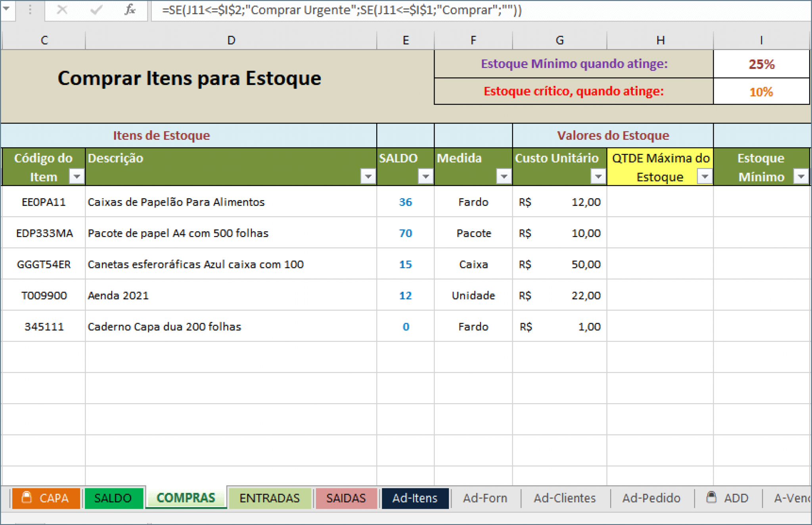
Task: Click the cancel (X) formula bar icon
Action: click(62, 10)
